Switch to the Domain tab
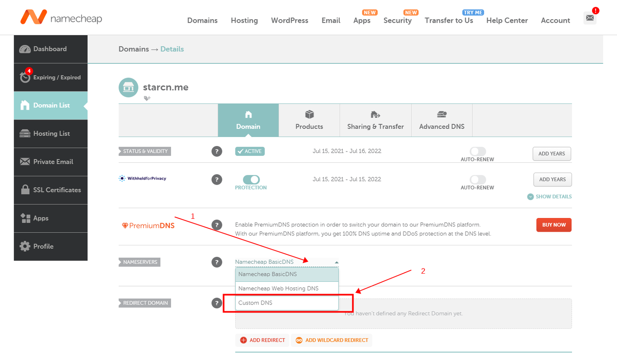 pos(249,120)
